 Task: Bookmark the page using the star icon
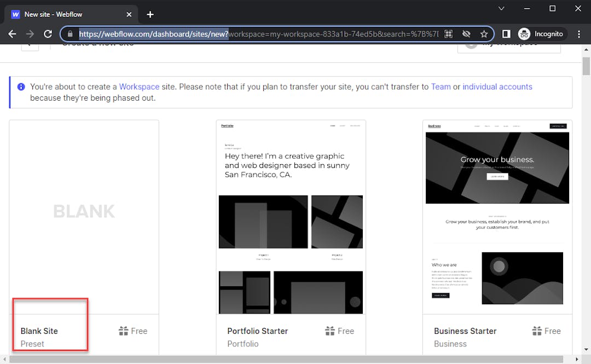[485, 33]
